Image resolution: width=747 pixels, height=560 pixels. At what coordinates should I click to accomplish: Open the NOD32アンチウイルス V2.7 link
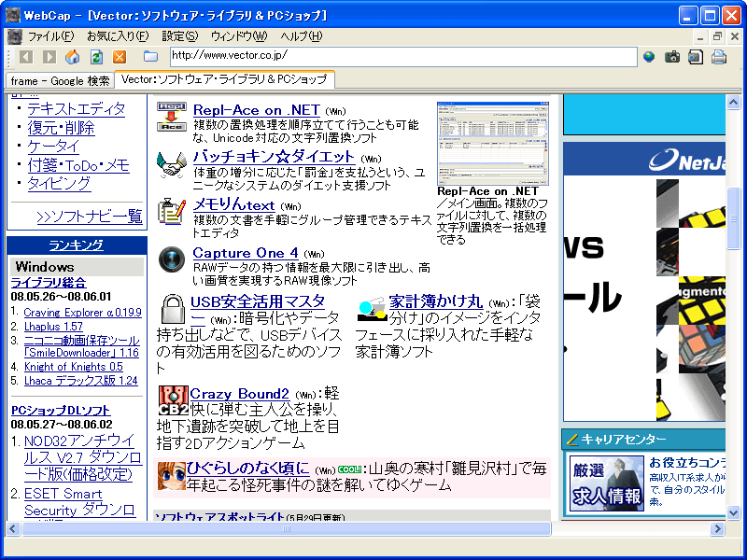(x=83, y=457)
